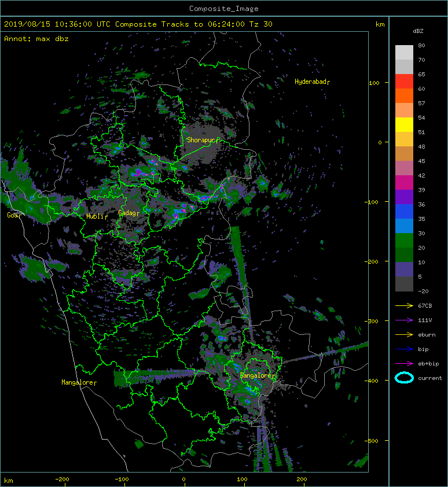
Task: Click the Hubli city label
Action: pyautogui.click(x=97, y=216)
